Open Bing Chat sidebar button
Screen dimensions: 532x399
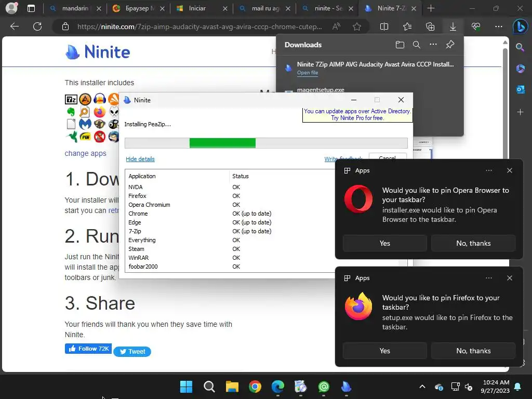coord(520,26)
